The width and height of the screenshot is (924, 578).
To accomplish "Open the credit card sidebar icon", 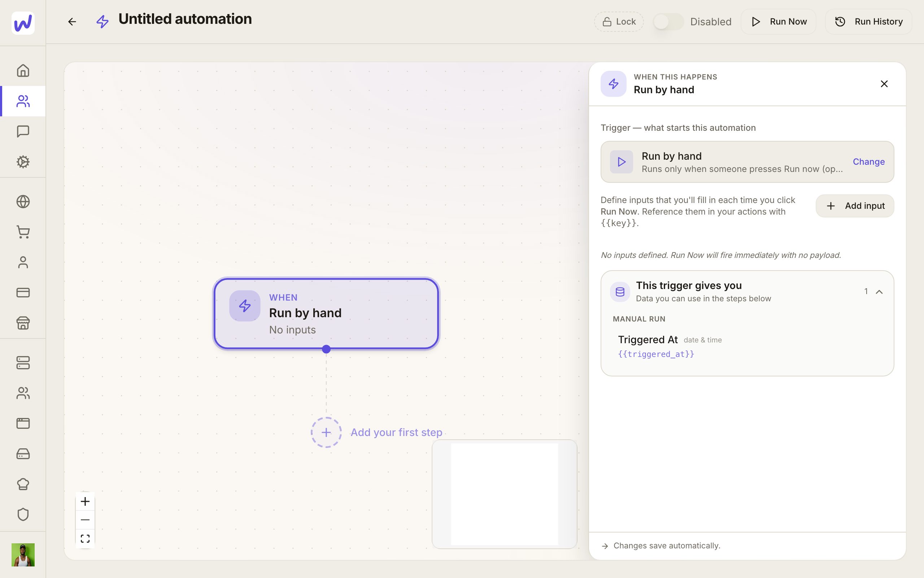I will (x=23, y=293).
